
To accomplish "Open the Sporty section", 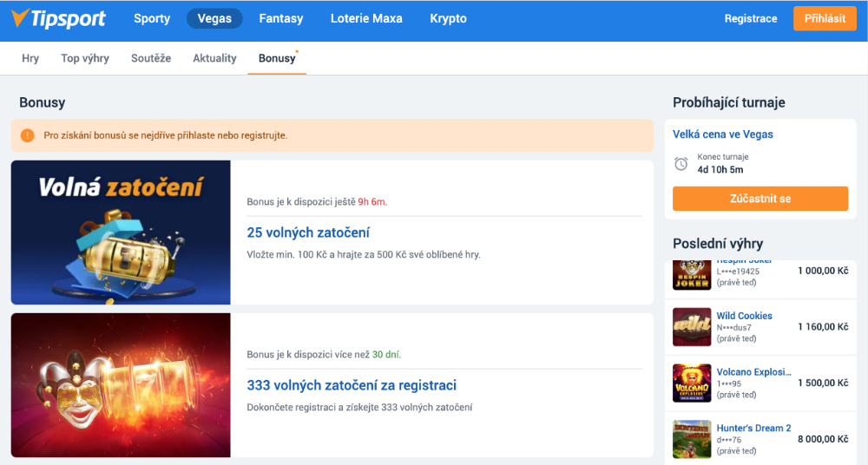I will coord(152,18).
